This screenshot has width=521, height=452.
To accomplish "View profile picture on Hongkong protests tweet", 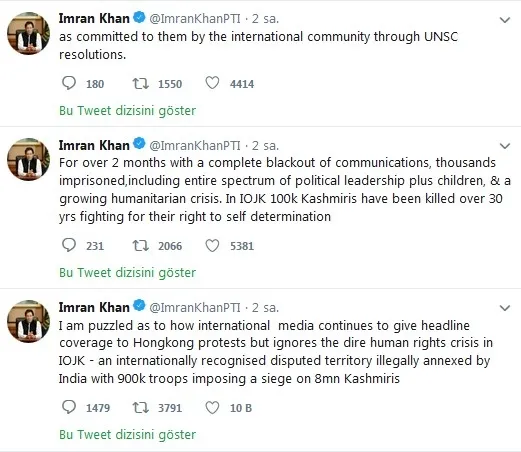I will tap(29, 321).
